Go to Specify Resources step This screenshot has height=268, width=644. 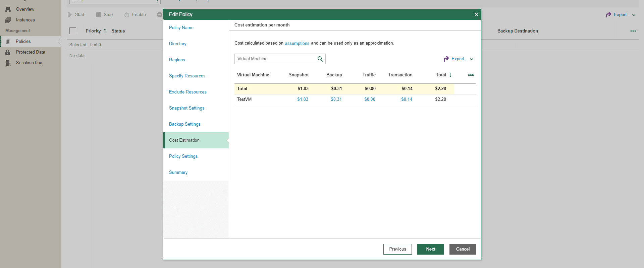[x=187, y=76]
